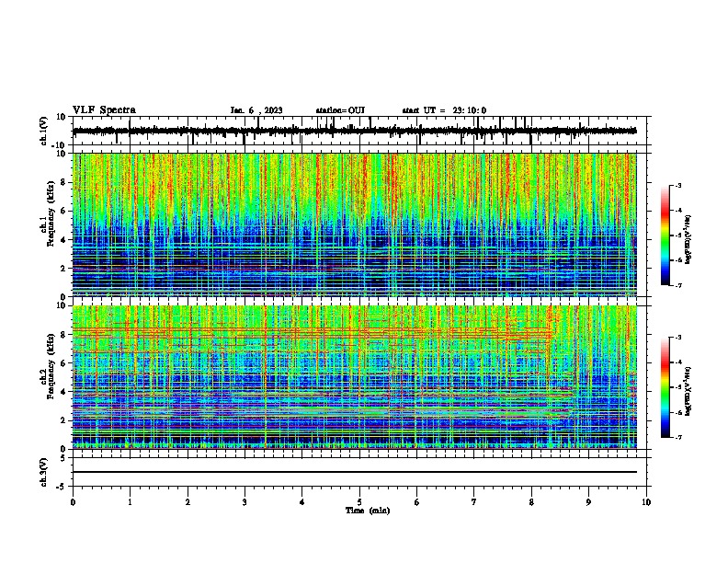This screenshot has height=563, width=728.
Task: Click inside the ch.2 spectrogram panel
Action: coord(354,377)
